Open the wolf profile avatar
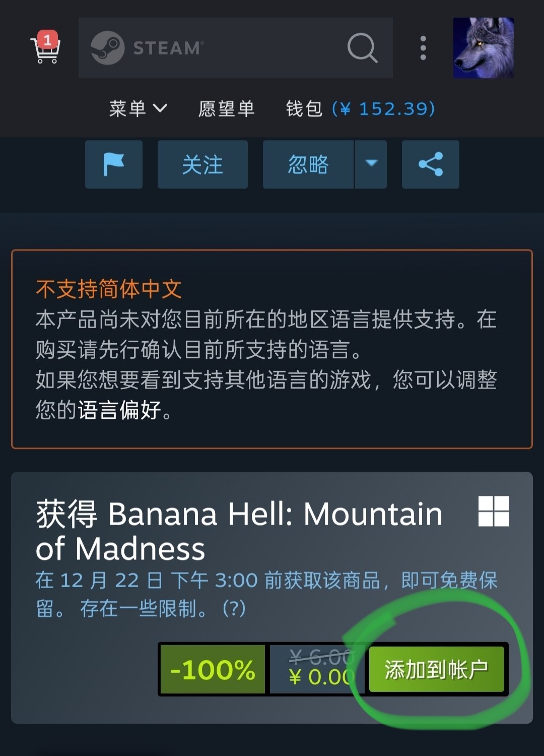The height and width of the screenshot is (756, 544). [x=484, y=48]
